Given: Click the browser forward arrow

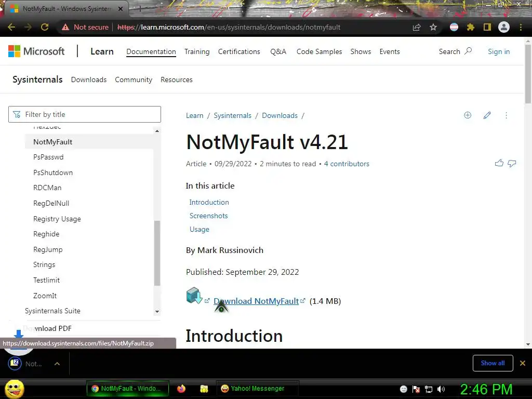Looking at the screenshot, I should click(28, 27).
